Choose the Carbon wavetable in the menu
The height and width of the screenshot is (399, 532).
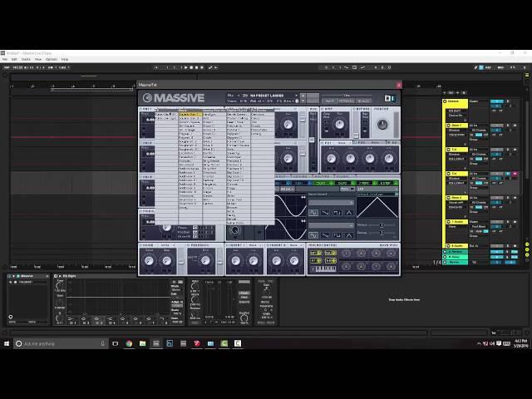214,204
